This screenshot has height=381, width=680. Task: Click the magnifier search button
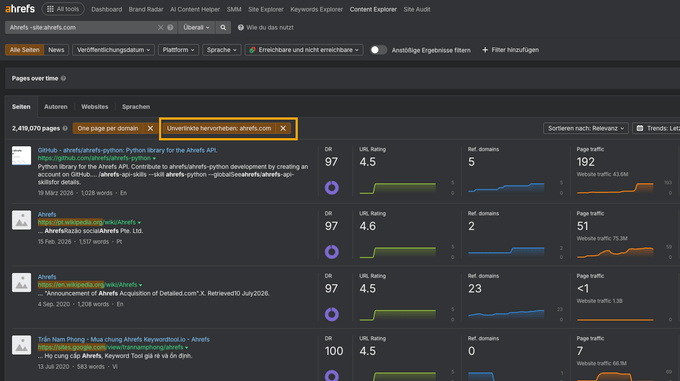point(223,27)
